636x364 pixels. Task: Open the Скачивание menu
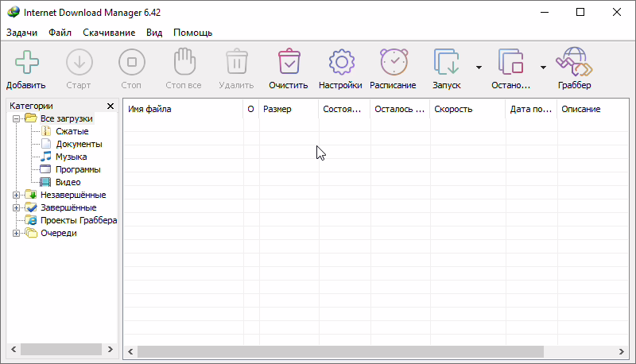(107, 33)
